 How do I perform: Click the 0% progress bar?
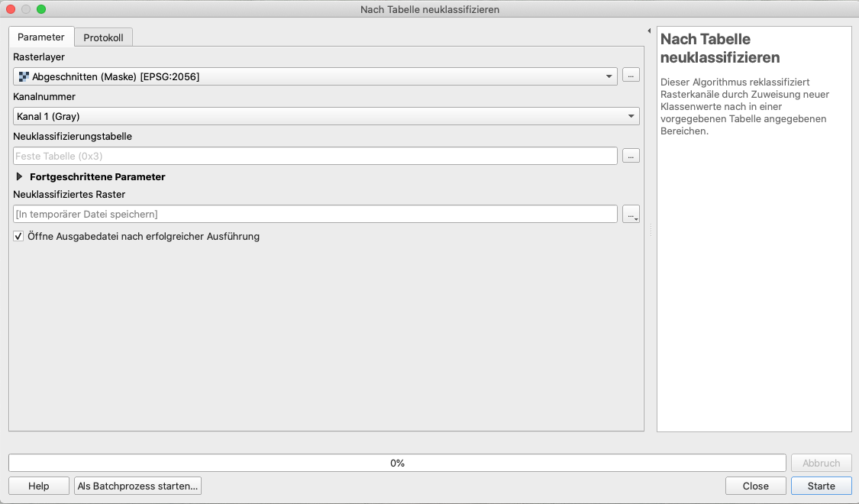[x=397, y=463]
